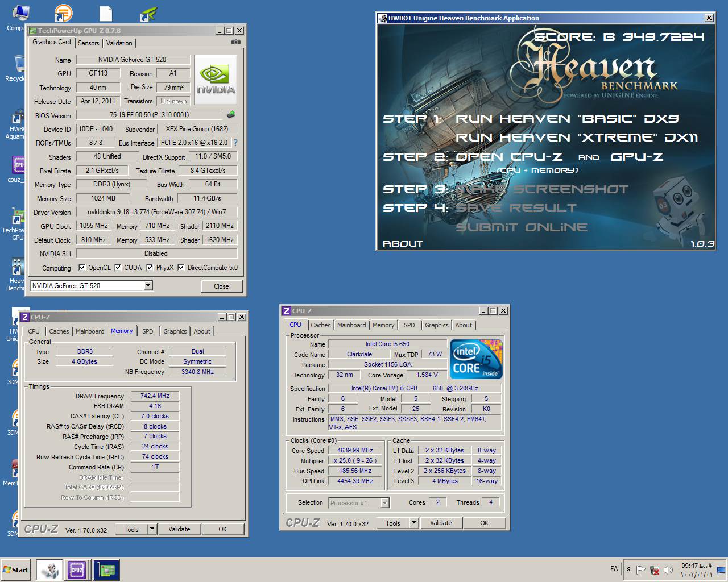Screen dimensions: 728x582
Task: Open Caches tab in left CPU-Z
Action: click(59, 331)
